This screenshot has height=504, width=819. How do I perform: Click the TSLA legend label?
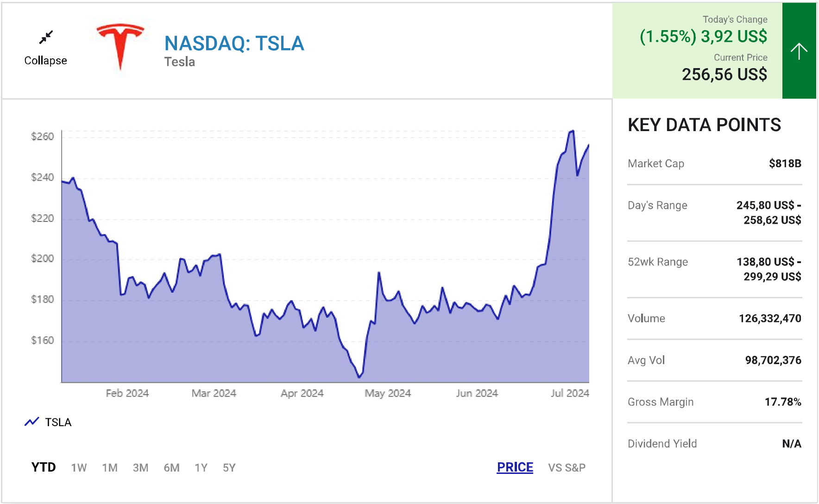pos(58,422)
